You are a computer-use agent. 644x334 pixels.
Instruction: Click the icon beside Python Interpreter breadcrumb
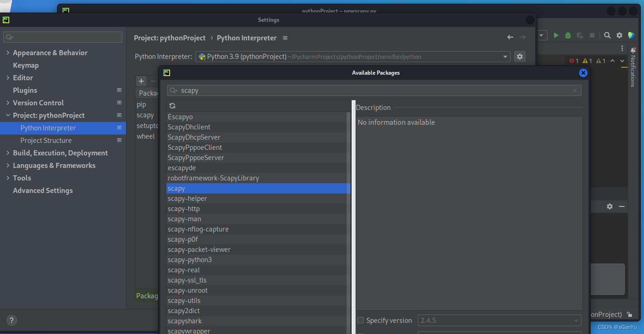(x=285, y=38)
